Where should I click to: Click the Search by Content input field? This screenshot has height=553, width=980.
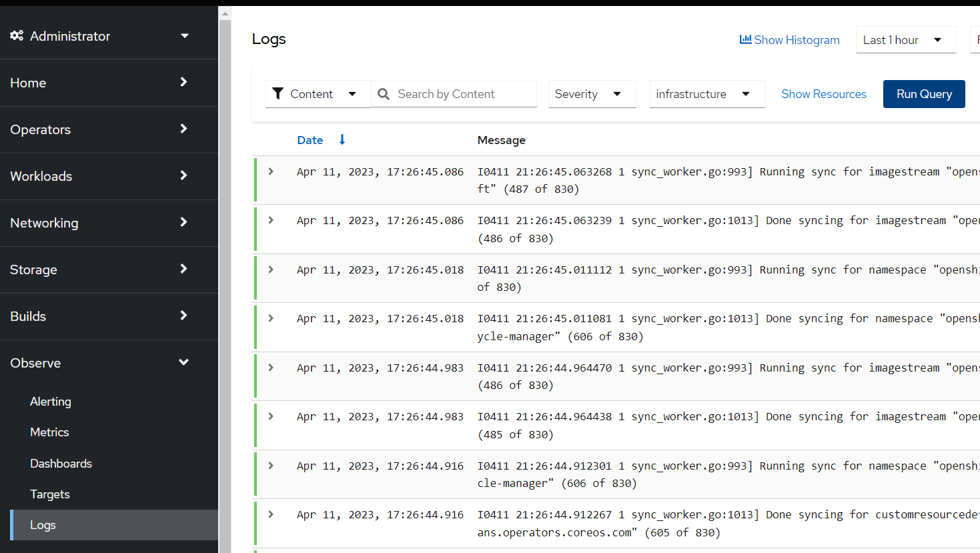pos(460,93)
